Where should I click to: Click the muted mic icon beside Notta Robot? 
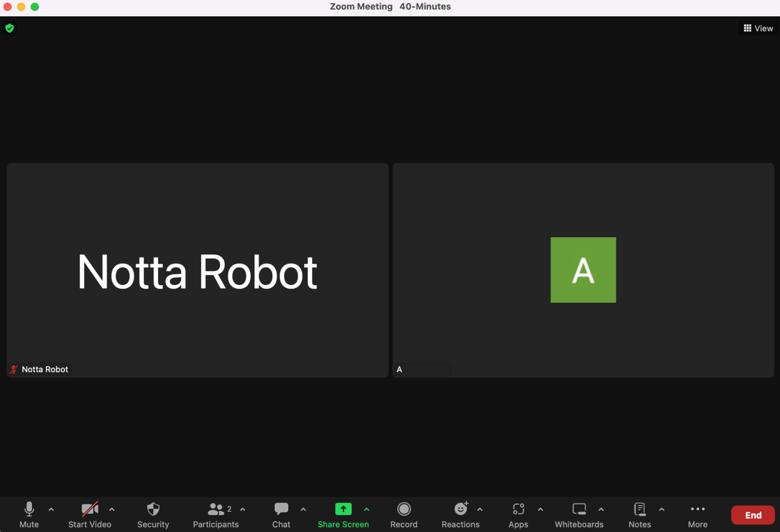[x=14, y=369]
